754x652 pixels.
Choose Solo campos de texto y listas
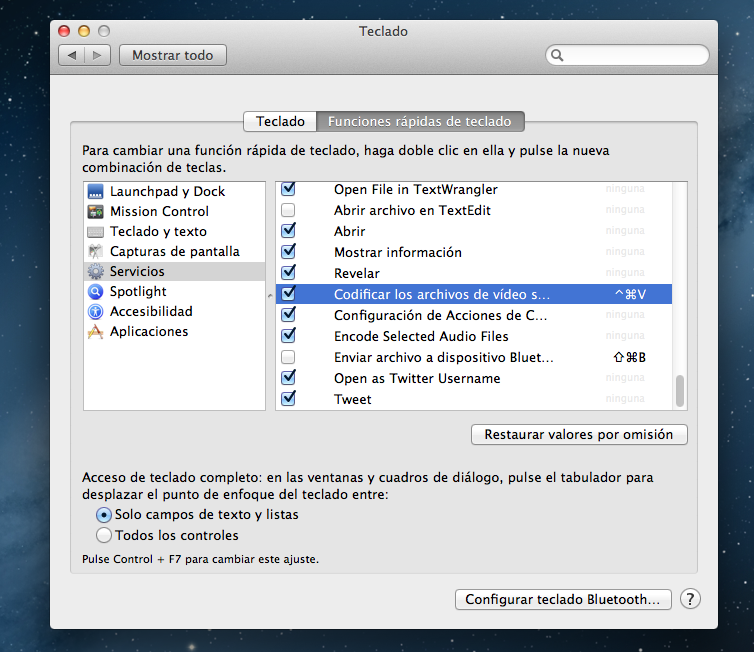click(x=104, y=514)
